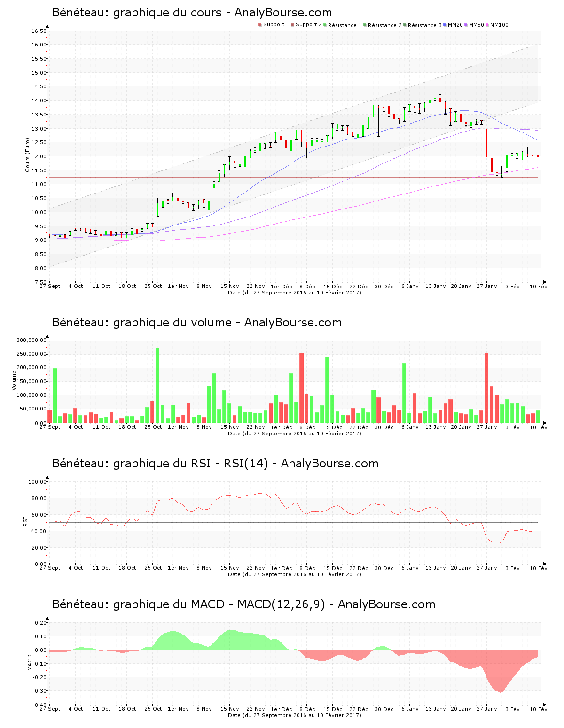Click the date range caption under RSI chart
564x728 pixels.
(295, 574)
